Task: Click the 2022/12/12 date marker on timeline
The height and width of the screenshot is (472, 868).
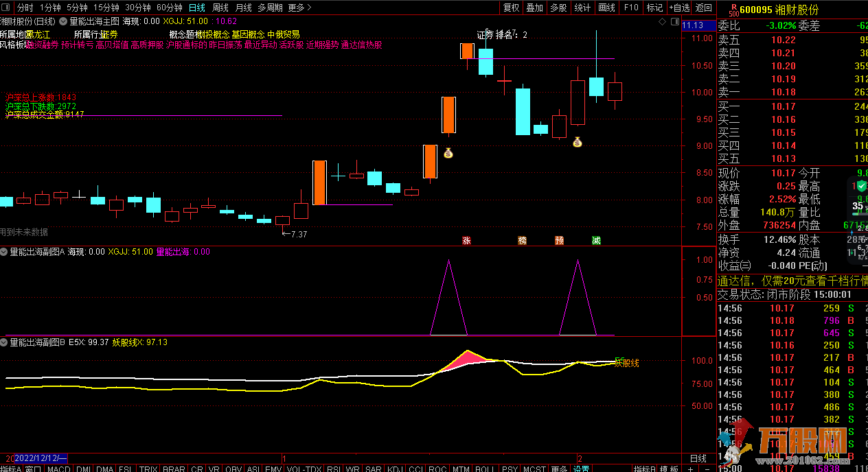Action: tap(40, 458)
